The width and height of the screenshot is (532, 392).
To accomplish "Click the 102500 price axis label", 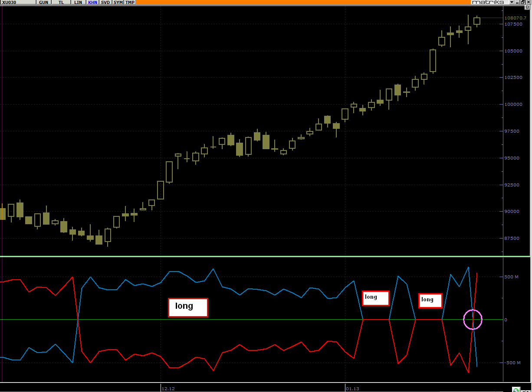I will click(513, 78).
